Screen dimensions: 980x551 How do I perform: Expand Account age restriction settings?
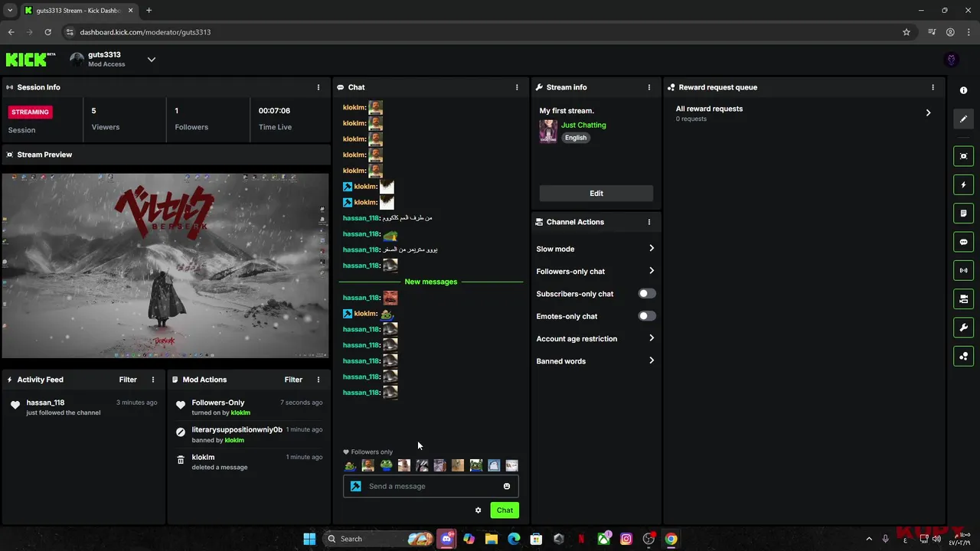click(x=596, y=338)
